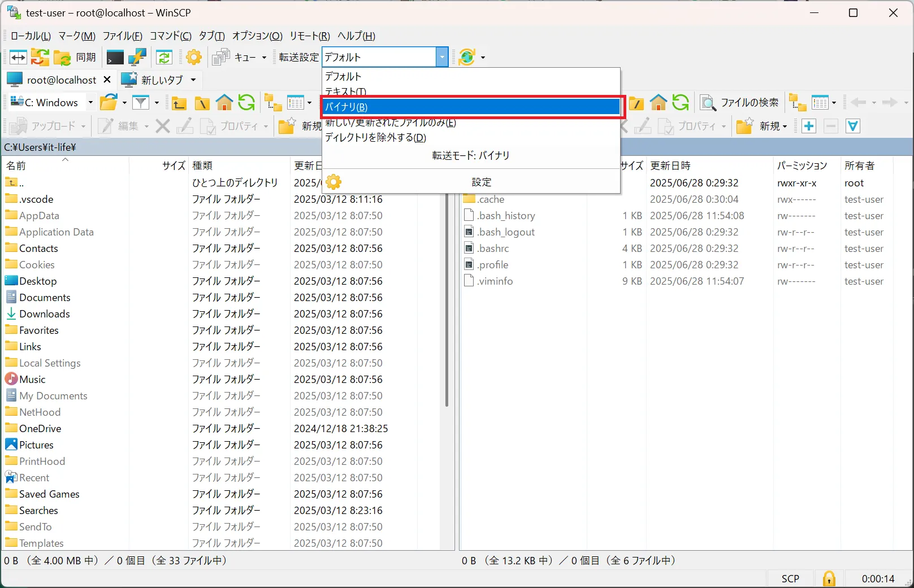Refresh the local panel green arrows icon
This screenshot has width=914, height=588.
pyautogui.click(x=246, y=102)
